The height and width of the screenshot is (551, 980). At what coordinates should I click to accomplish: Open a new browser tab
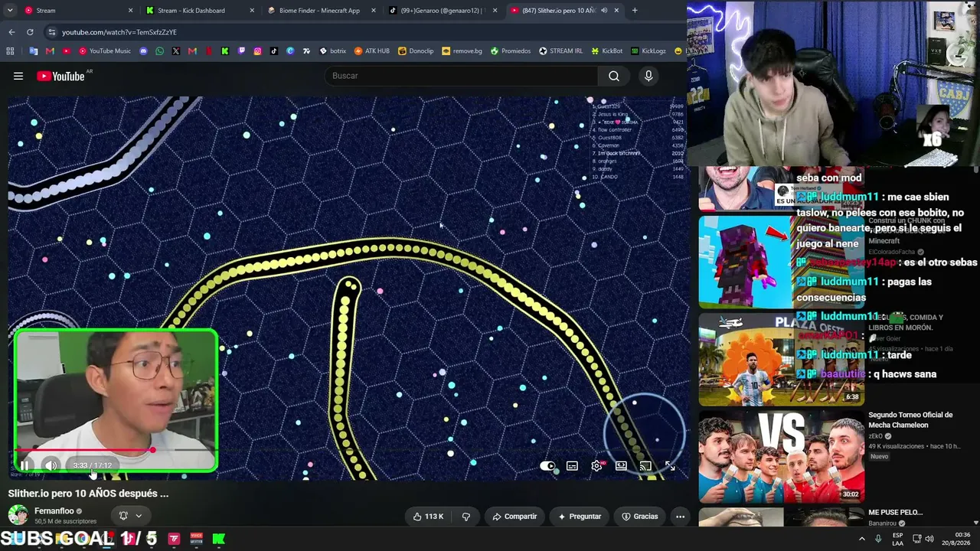tap(635, 11)
